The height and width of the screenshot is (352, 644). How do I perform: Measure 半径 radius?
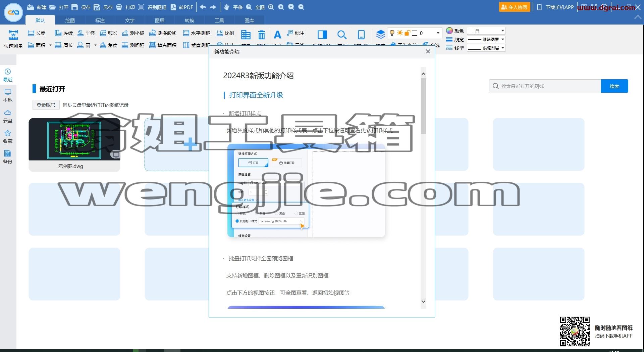pyautogui.click(x=86, y=33)
